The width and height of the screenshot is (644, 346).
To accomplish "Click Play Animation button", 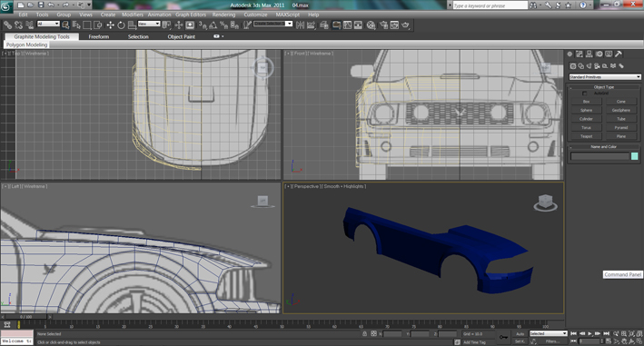I will click(590, 333).
